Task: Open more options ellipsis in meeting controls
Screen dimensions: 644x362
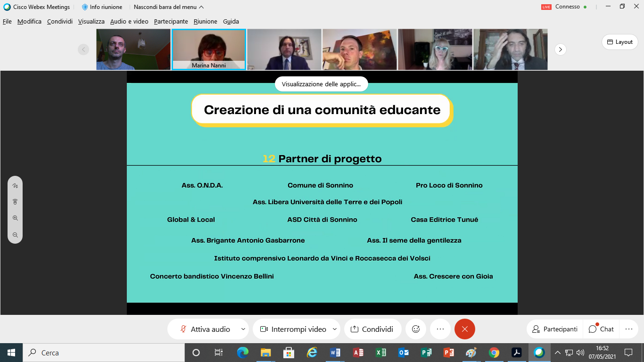Action: [x=440, y=329]
